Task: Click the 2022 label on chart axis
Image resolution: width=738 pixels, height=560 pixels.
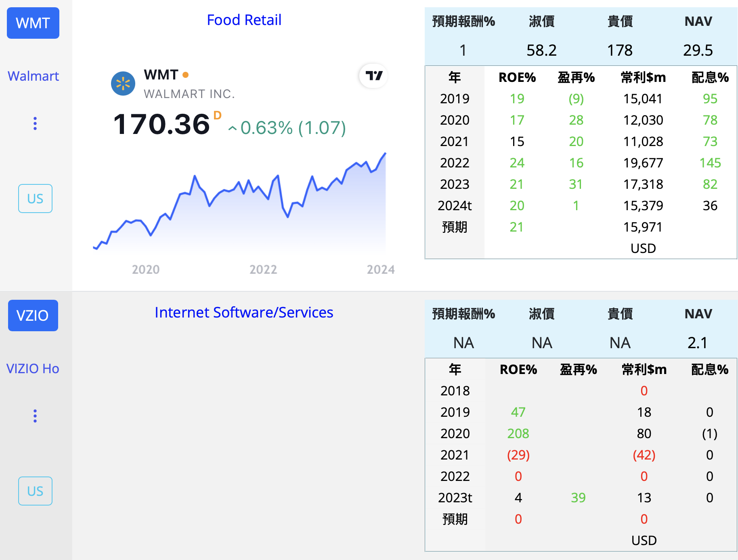Action: [x=263, y=270]
